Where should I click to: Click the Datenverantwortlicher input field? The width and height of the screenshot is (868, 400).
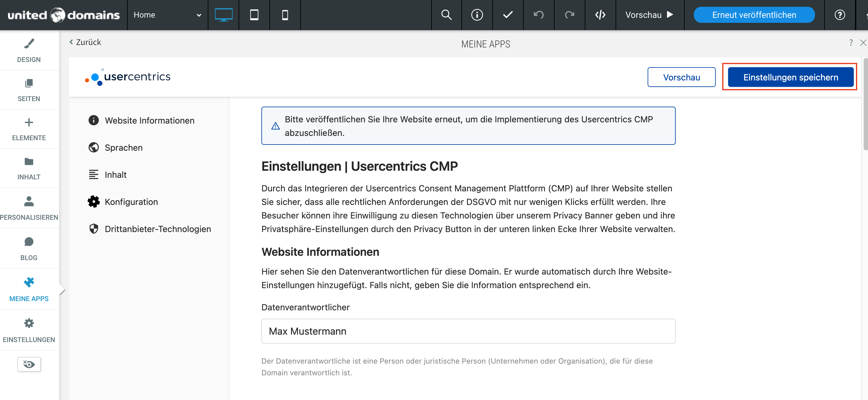tap(468, 331)
